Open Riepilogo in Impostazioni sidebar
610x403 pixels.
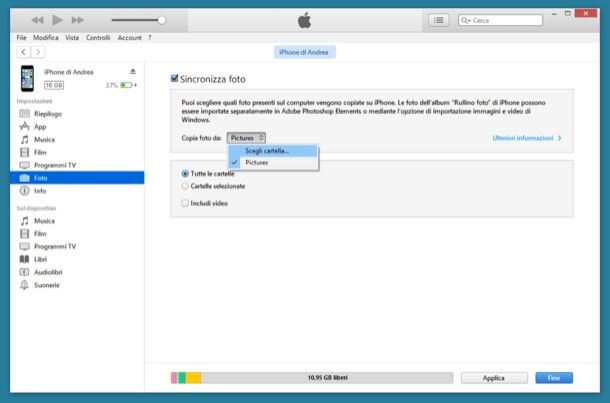(78, 114)
